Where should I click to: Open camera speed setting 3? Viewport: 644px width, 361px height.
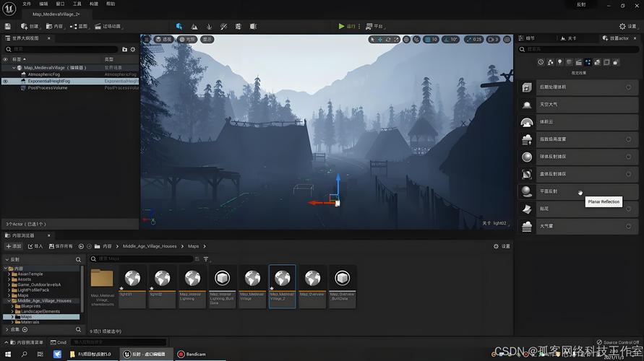point(493,40)
